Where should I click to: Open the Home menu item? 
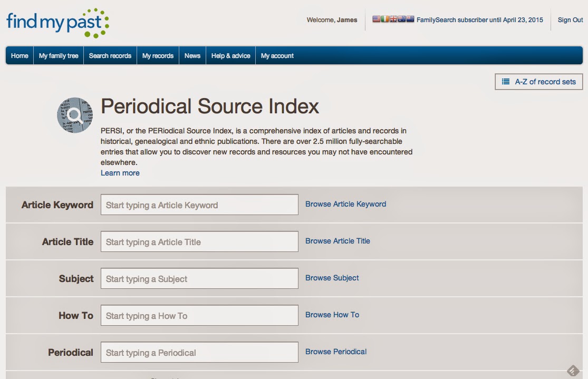20,55
